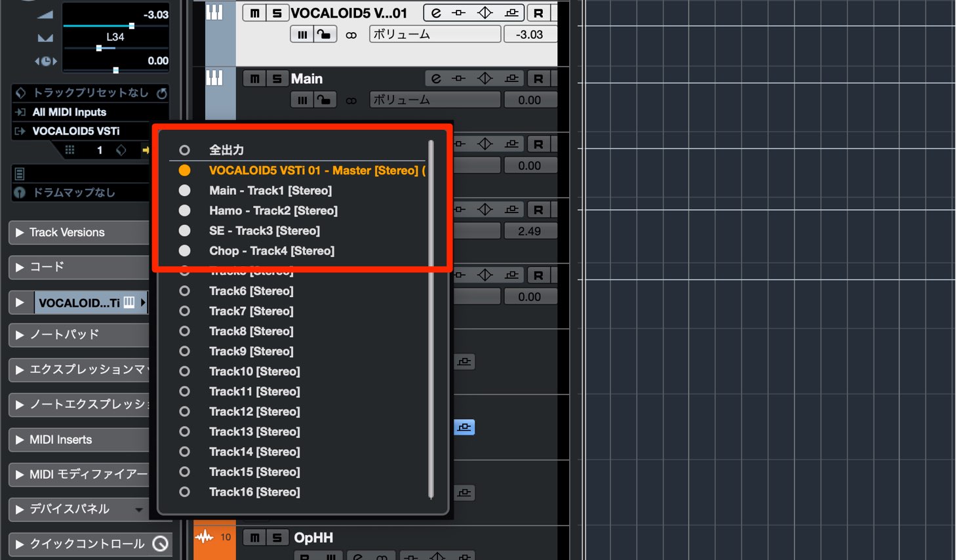The image size is (956, 560).
Task: Click the lock icon on Main track
Action: point(325,100)
